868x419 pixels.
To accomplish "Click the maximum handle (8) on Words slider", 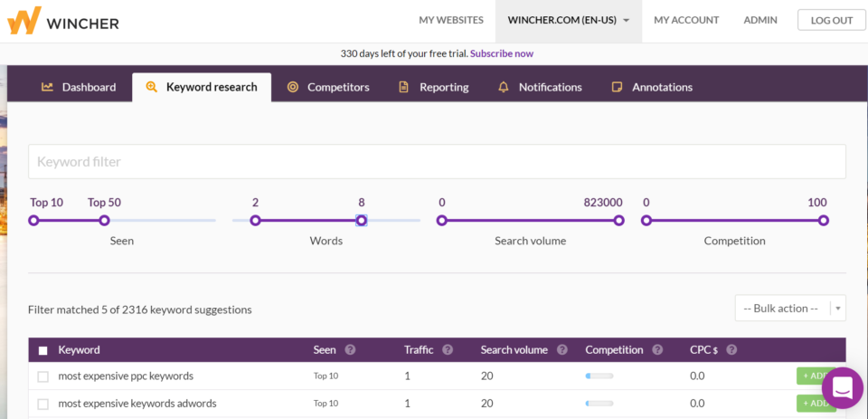I will click(362, 221).
